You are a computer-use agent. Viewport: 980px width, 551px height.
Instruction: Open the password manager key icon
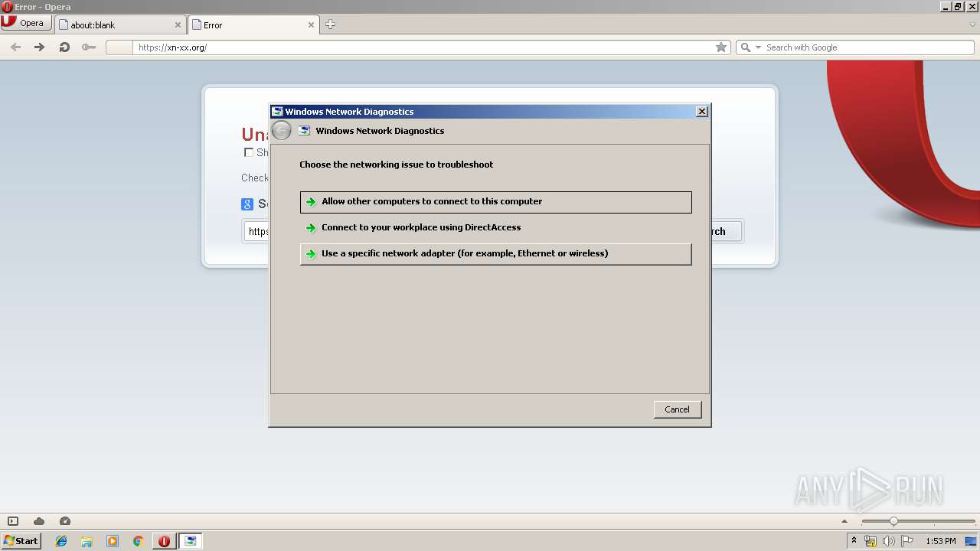point(89,47)
